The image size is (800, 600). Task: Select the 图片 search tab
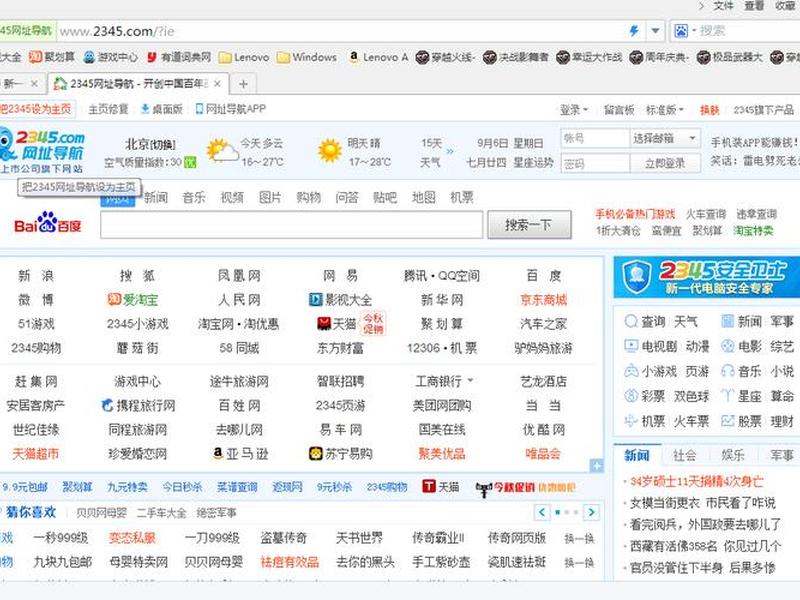270,197
